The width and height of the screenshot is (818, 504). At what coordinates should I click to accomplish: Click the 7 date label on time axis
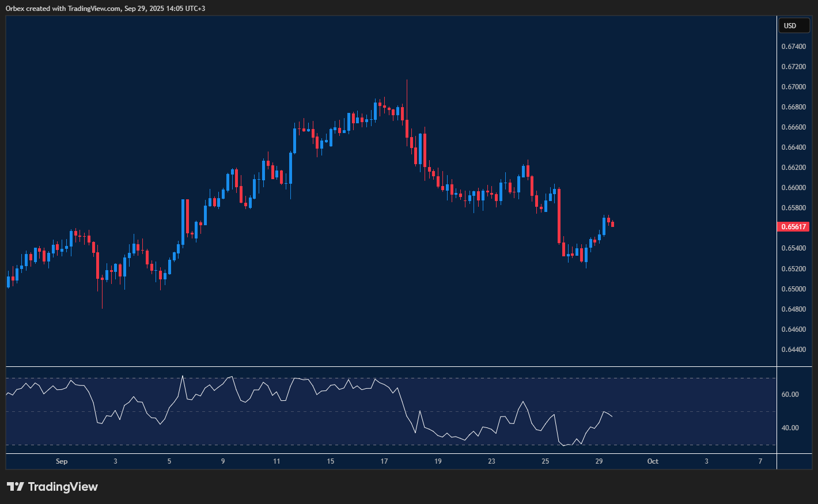760,461
